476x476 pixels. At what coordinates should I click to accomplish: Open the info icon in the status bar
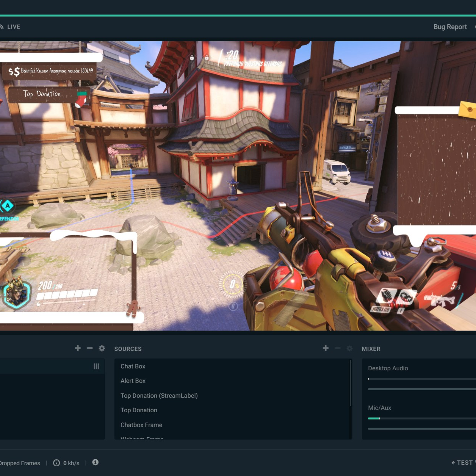tap(95, 462)
